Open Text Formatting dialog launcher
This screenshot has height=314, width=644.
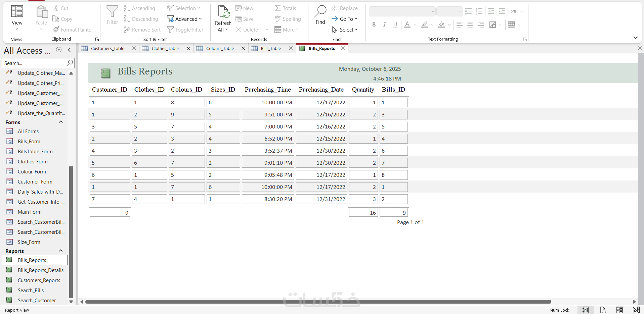(525, 39)
